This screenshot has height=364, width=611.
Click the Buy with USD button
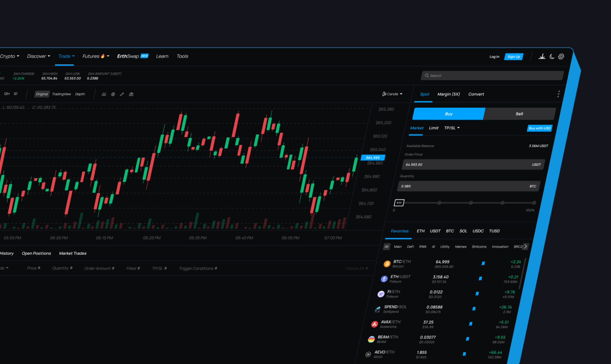tap(539, 128)
